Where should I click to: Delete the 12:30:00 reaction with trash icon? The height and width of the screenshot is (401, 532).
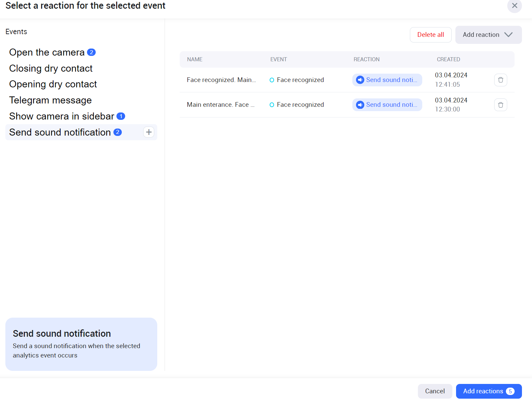[501, 105]
